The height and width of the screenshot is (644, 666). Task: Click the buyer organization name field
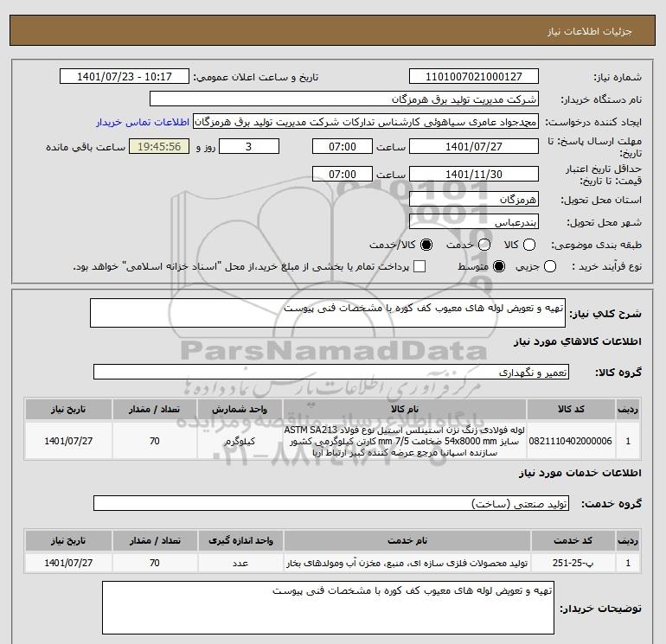pos(344,99)
